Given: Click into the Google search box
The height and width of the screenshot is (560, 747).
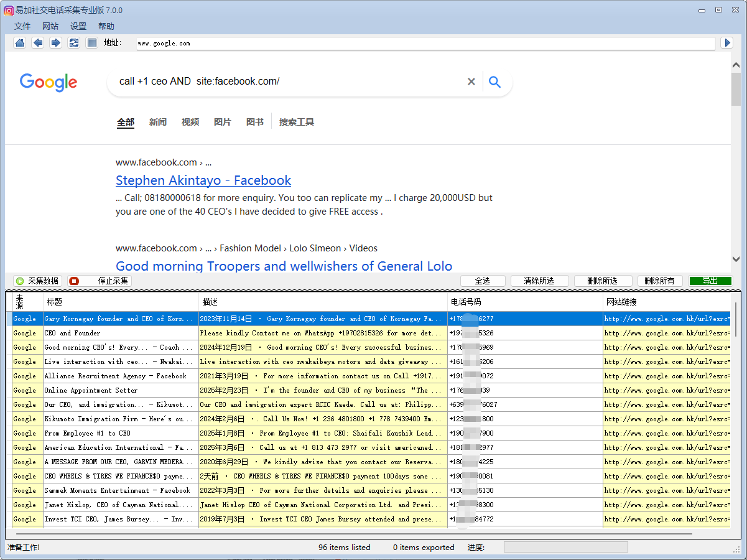Looking at the screenshot, I should (289, 82).
